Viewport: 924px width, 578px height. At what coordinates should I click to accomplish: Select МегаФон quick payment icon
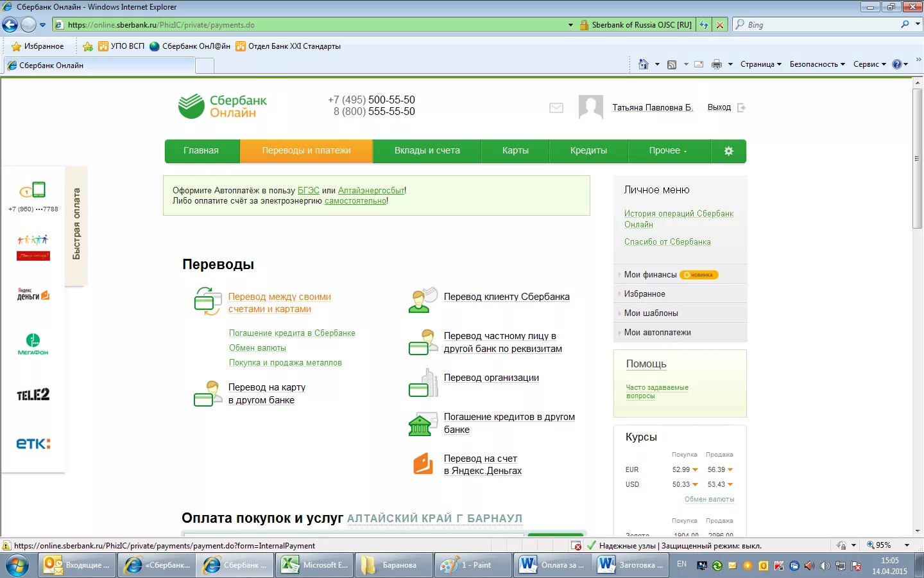point(33,344)
